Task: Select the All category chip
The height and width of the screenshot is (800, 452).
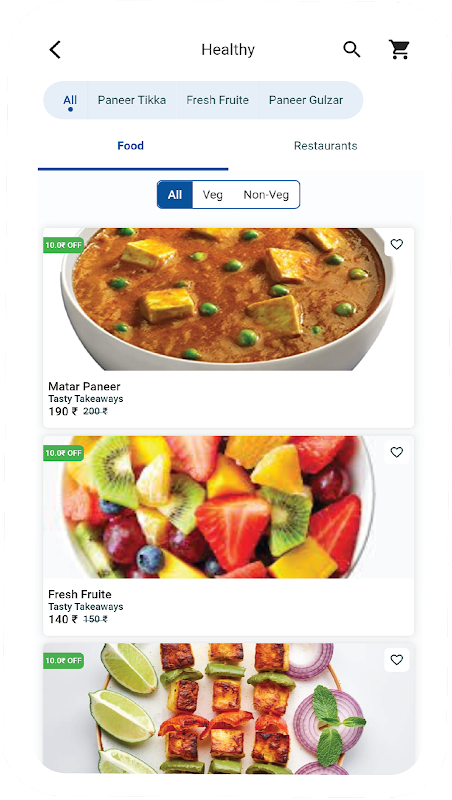Action: coord(70,100)
